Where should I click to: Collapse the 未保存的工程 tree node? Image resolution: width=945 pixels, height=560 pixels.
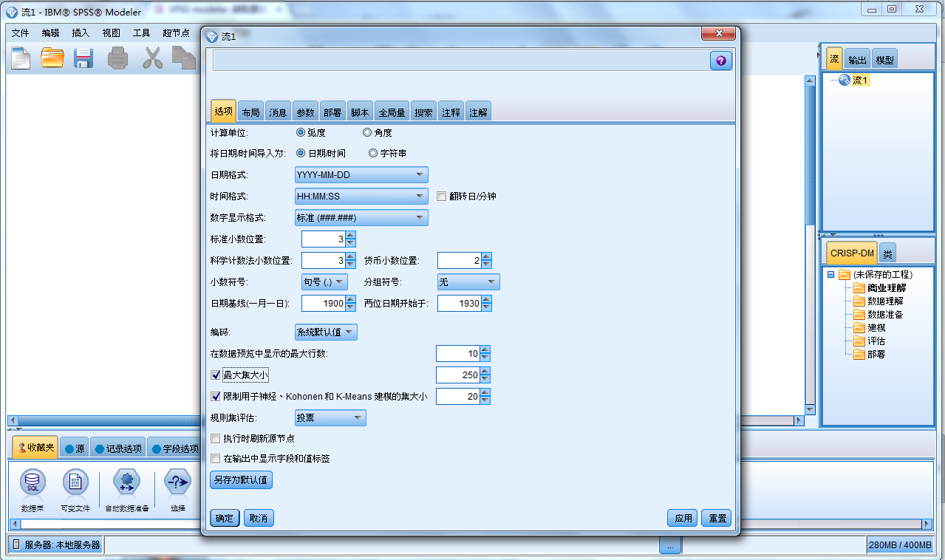(830, 275)
